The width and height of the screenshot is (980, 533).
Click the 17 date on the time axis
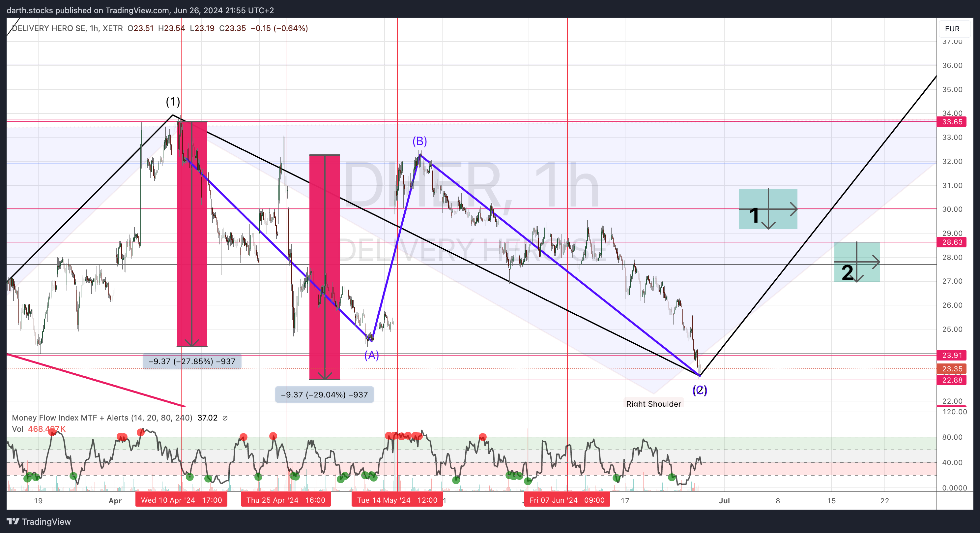click(x=625, y=501)
